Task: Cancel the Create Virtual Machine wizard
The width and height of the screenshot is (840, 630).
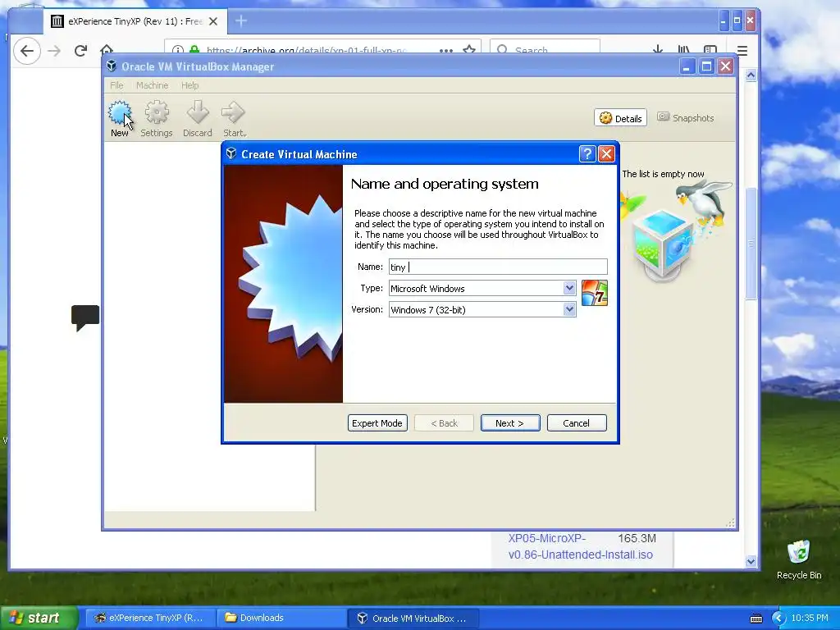Action: click(x=577, y=423)
